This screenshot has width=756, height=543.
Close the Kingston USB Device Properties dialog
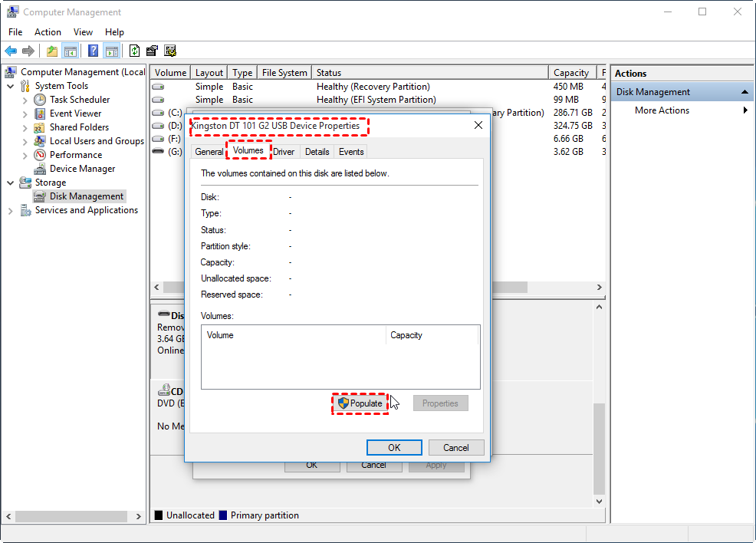(x=478, y=125)
